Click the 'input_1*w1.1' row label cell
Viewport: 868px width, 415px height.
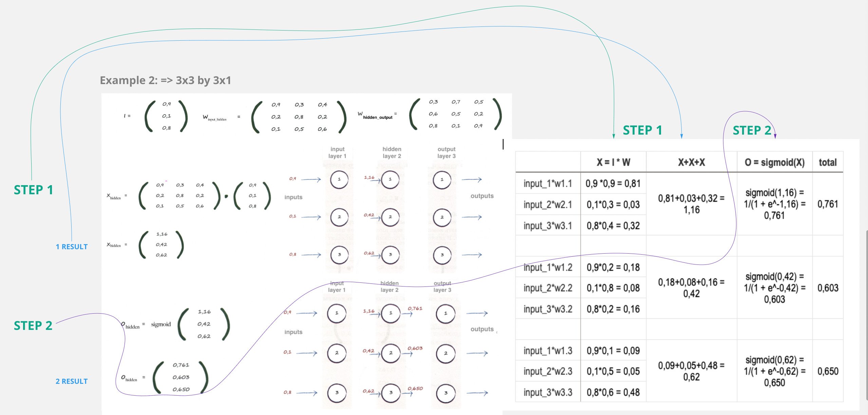click(x=547, y=184)
